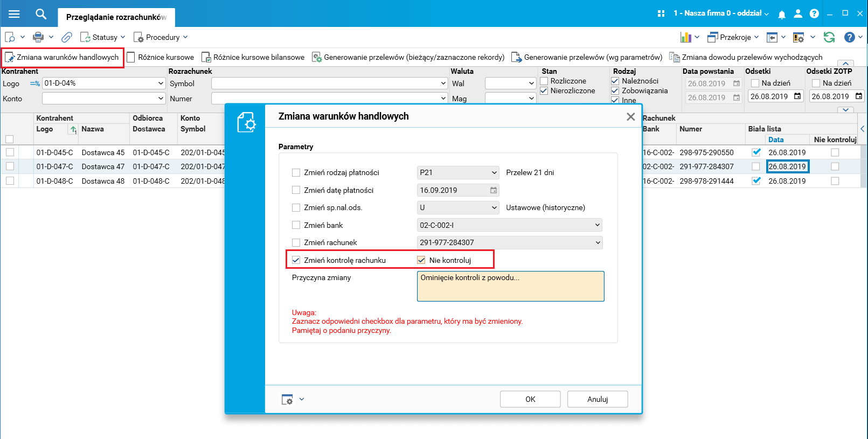868x439 pixels.
Task: Click the Biała lista Data cell 26.08.2019 for Dostawca 47
Action: point(787,166)
